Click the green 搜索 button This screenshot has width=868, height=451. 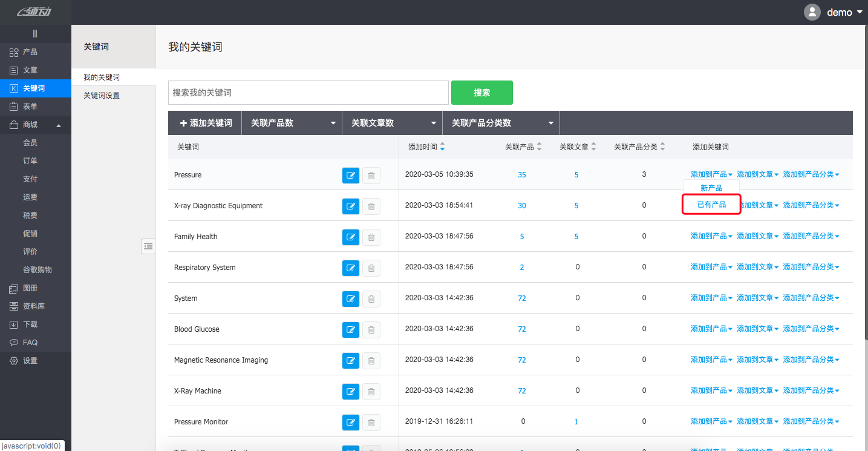481,92
